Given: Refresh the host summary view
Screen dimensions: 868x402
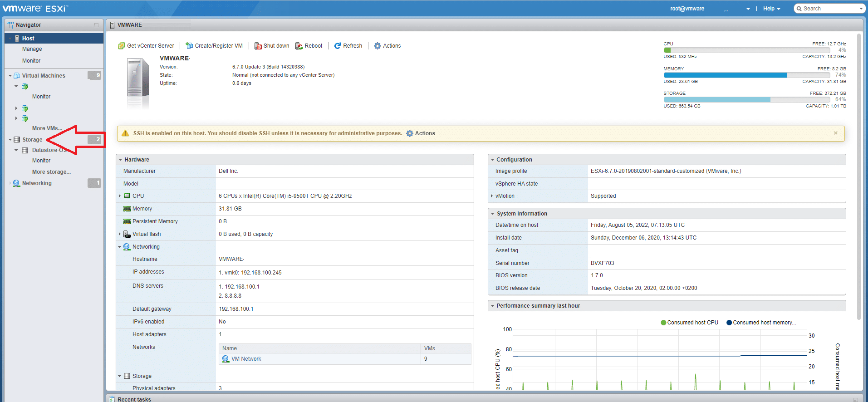Looking at the screenshot, I should (348, 46).
